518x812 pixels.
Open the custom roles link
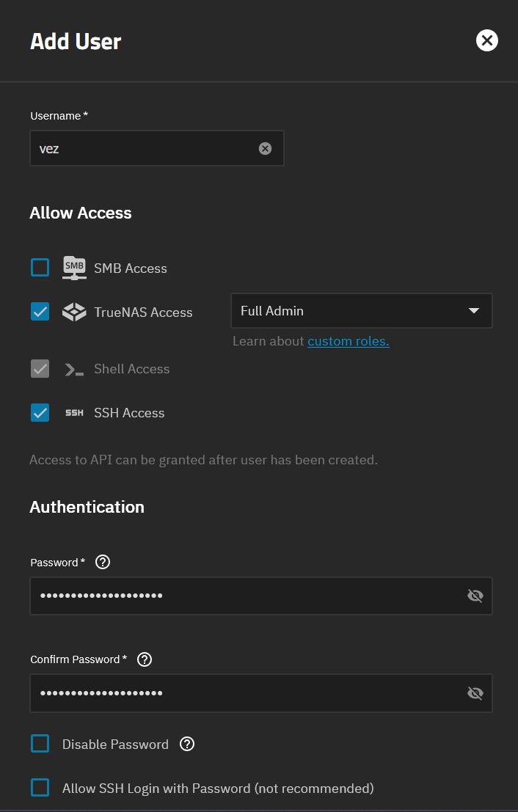348,341
